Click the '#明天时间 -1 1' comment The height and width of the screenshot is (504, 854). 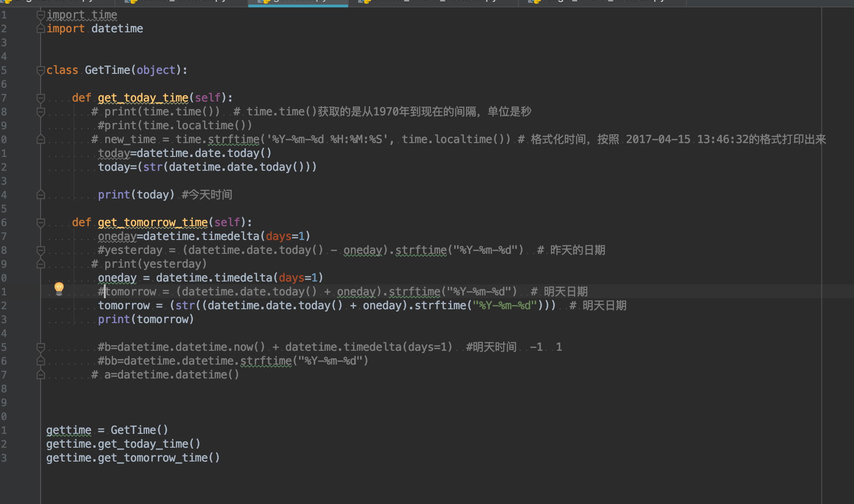514,347
